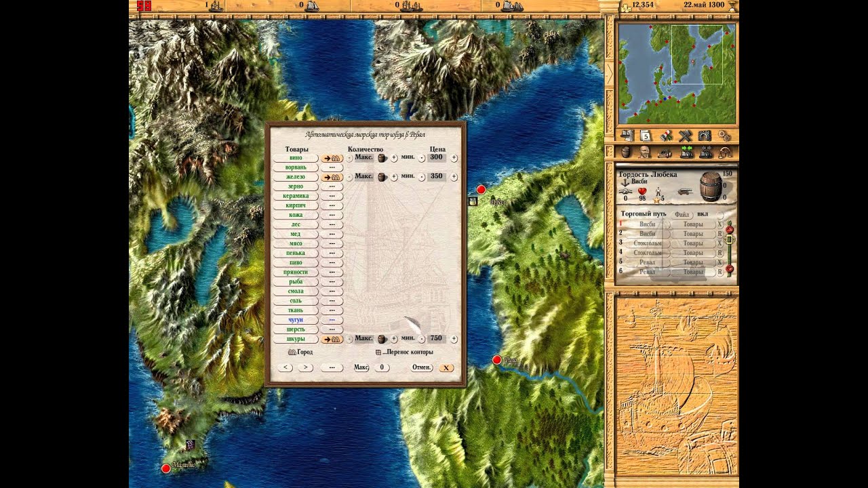Toggle the trade action for ворвань

tap(332, 167)
